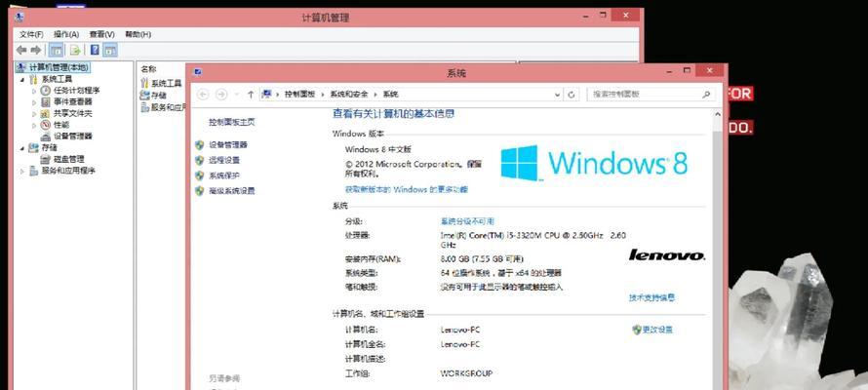Click the computer icon in the breadcrumb bar
The width and height of the screenshot is (868, 390).
[267, 94]
